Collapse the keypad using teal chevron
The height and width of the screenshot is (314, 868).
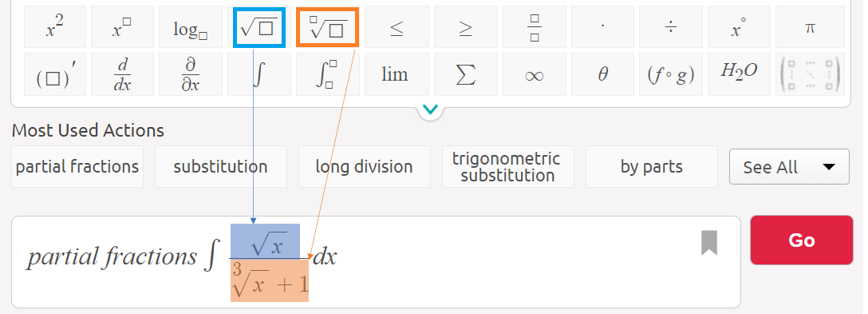tap(431, 109)
